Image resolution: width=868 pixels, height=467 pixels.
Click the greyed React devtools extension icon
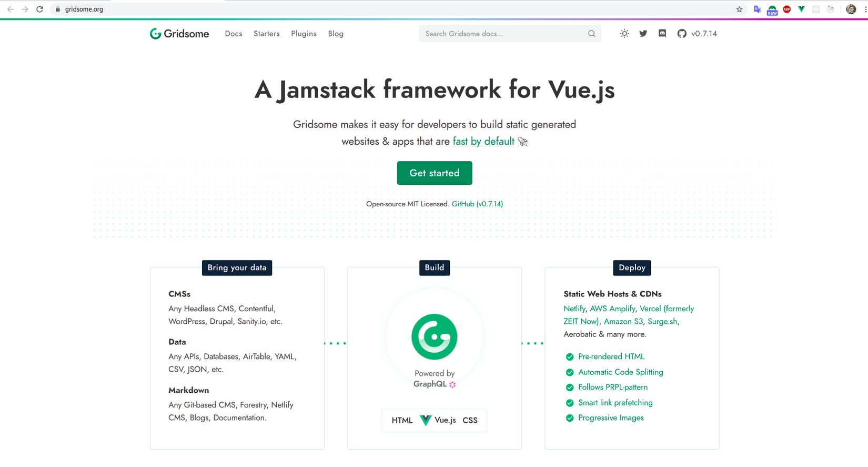pos(816,9)
